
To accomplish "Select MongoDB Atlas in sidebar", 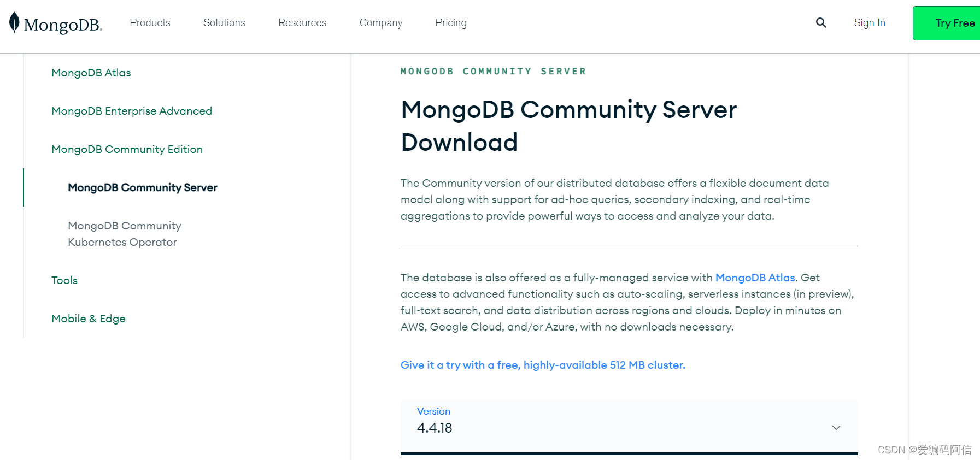I will click(x=91, y=73).
